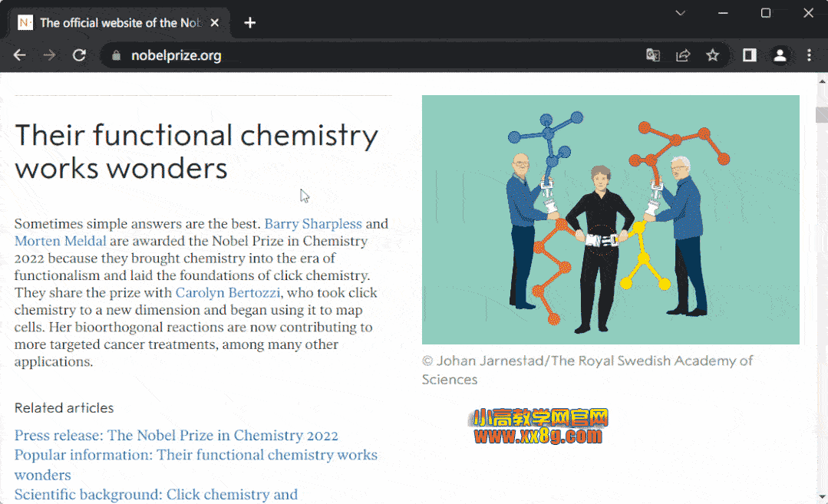828x504 pixels.
Task: Maximize the browser window
Action: (x=766, y=13)
